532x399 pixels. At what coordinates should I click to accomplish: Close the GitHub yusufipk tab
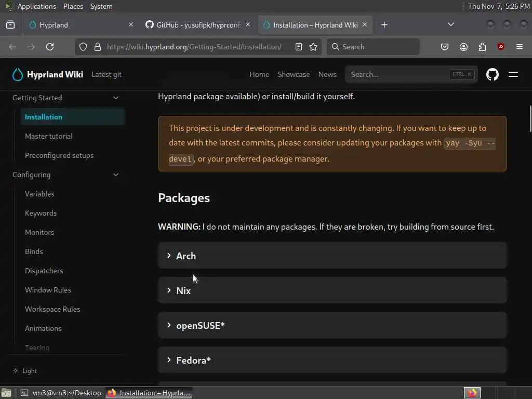pyautogui.click(x=248, y=25)
